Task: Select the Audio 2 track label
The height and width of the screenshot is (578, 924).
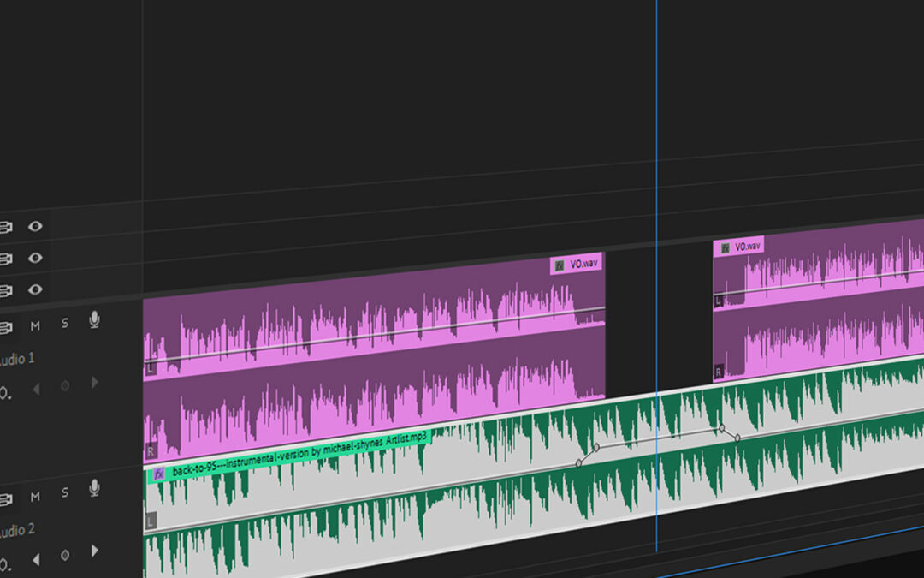Action: pos(16,530)
